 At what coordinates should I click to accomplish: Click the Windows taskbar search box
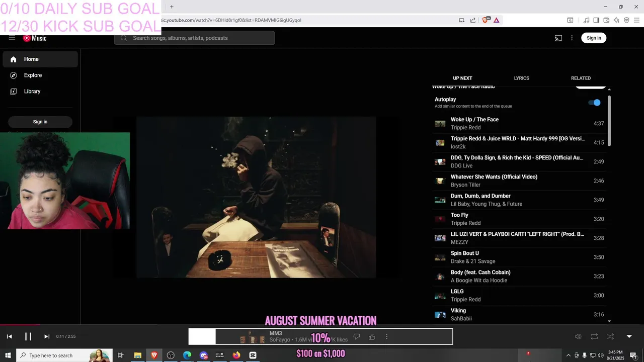pos(64,355)
